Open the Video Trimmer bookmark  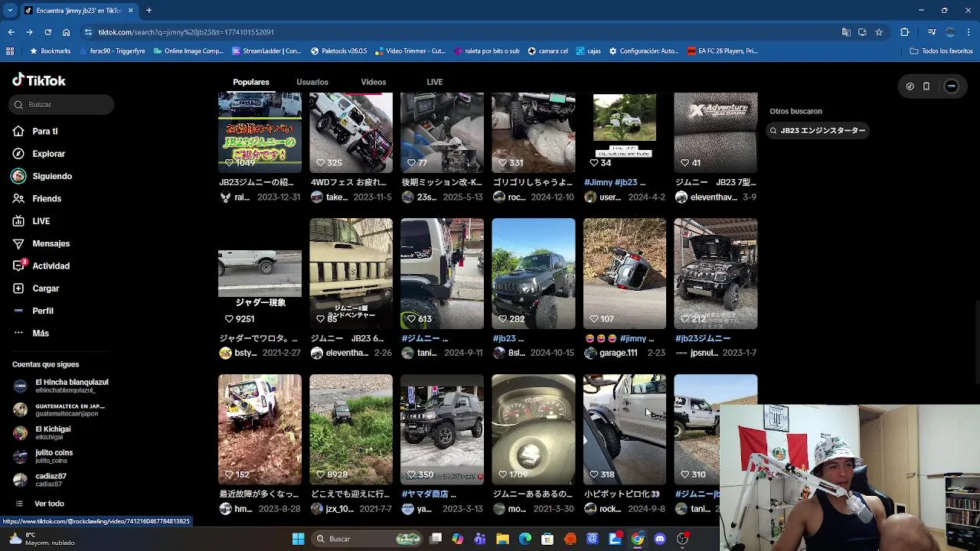pos(410,51)
